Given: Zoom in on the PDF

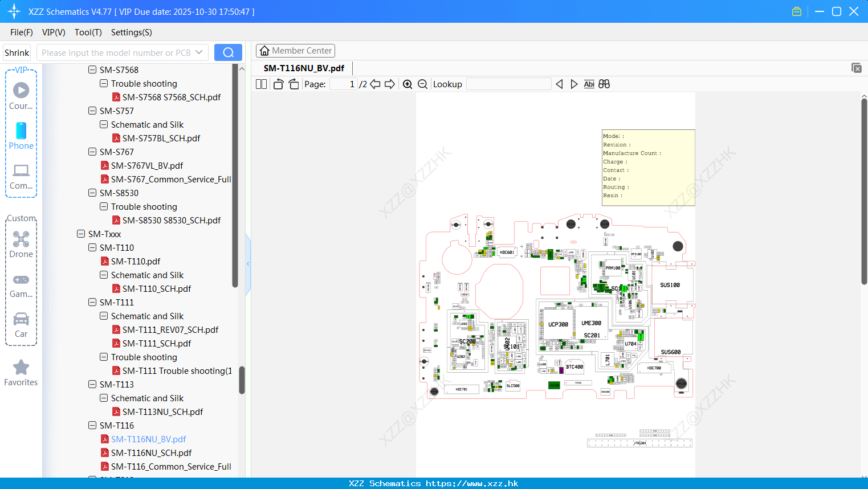Looking at the screenshot, I should (407, 84).
